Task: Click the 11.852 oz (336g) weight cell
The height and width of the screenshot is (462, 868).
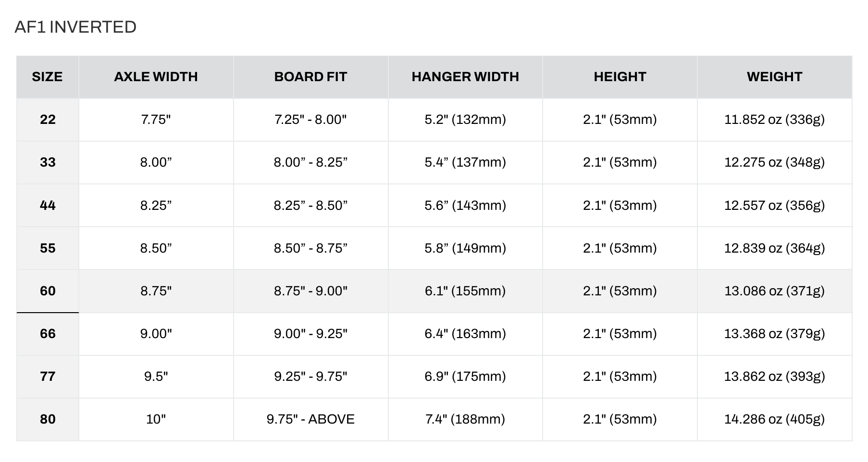Action: coord(775,120)
